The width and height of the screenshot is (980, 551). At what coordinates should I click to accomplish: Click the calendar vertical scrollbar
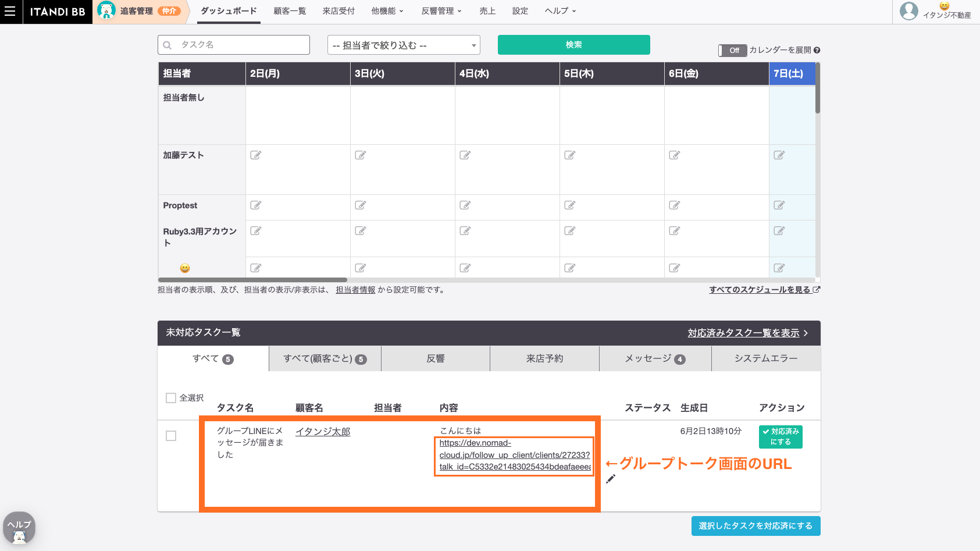(818, 88)
